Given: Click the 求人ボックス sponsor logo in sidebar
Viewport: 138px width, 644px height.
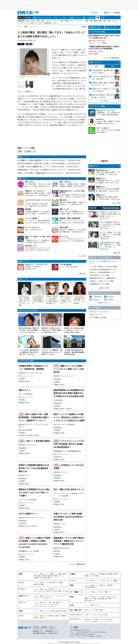Looking at the screenshot, I should click(x=115, y=58).
